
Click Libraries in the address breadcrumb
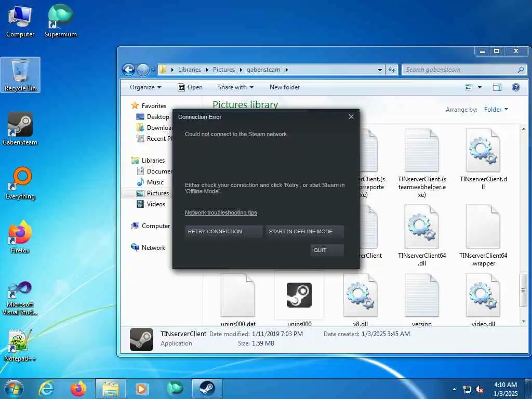point(189,70)
